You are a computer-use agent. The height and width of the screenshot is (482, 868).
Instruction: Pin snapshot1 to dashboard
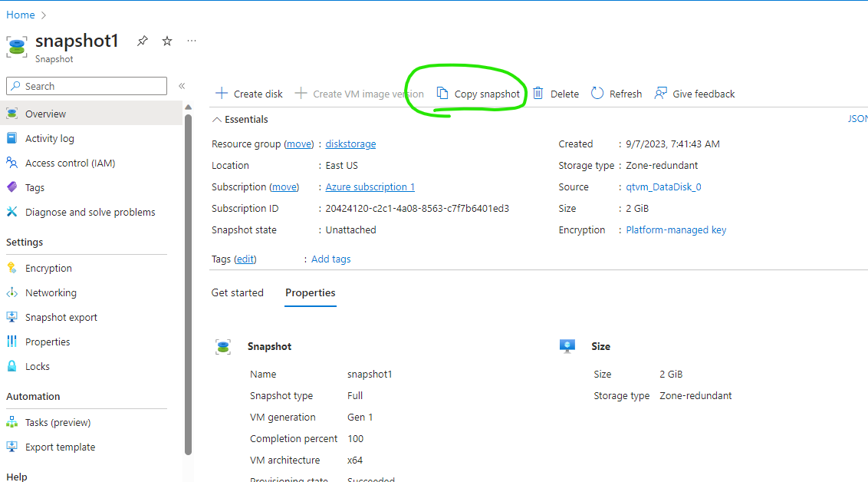[143, 41]
